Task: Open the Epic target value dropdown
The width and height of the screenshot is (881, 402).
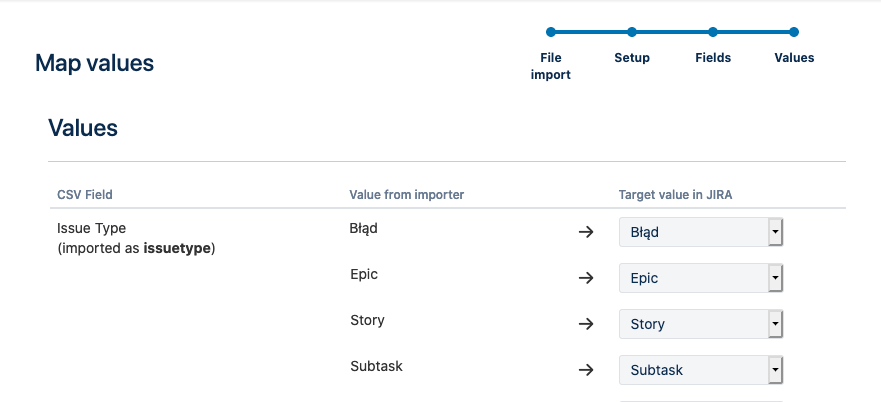Action: tap(701, 278)
